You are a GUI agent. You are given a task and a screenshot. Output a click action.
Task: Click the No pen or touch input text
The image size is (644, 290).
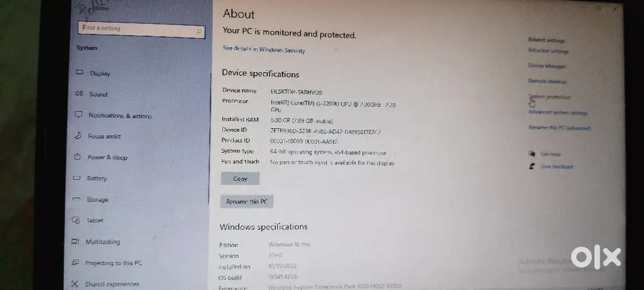coord(332,163)
